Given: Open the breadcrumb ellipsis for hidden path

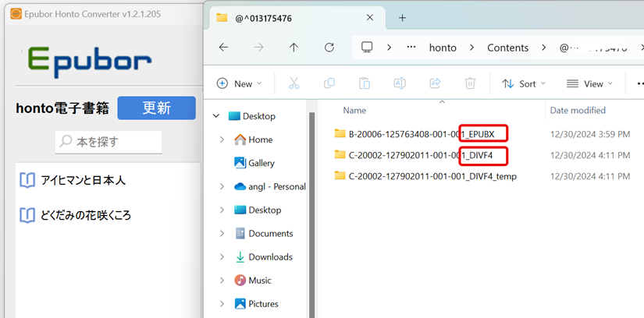Looking at the screenshot, I should [411, 48].
